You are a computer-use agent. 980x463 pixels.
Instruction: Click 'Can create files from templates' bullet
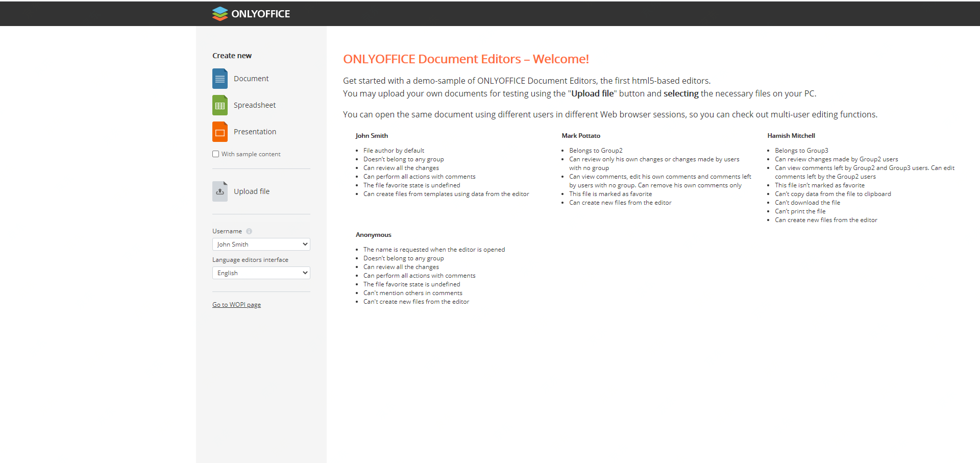point(446,194)
